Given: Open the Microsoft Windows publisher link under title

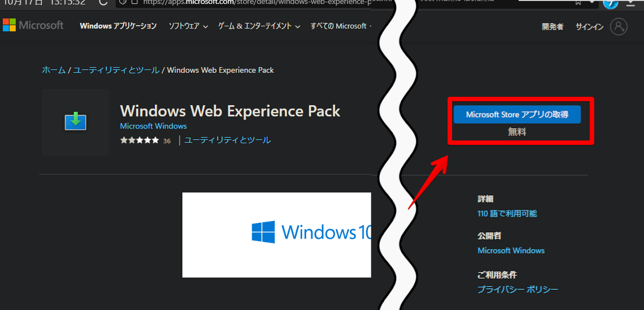Looking at the screenshot, I should [x=153, y=126].
